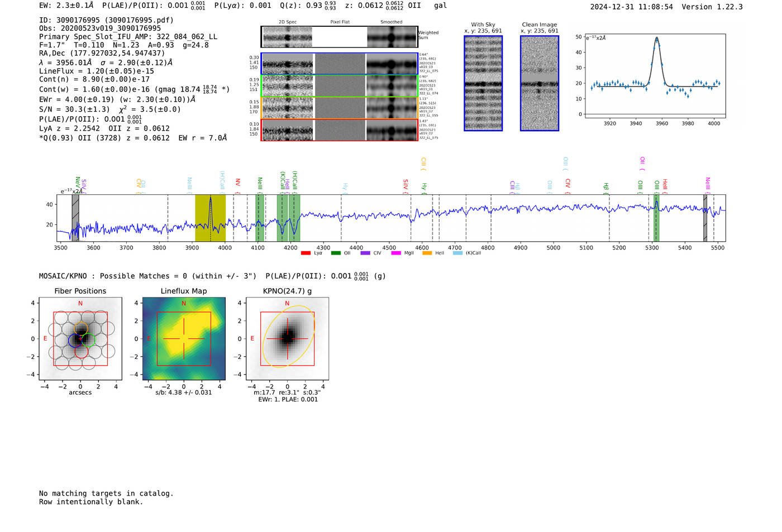Open the Clean Image thumbnail
782x532 pixels.
[x=540, y=83]
